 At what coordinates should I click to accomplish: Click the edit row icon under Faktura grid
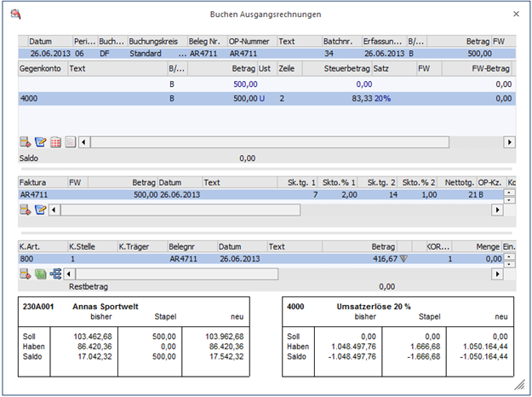click(x=40, y=210)
